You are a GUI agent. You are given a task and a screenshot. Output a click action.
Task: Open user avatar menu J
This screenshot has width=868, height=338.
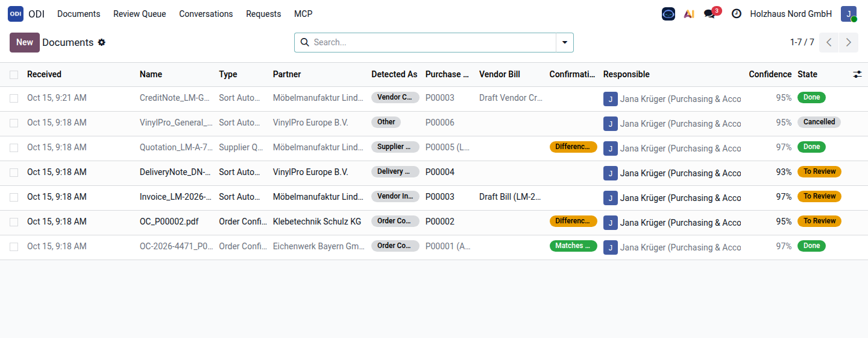849,14
